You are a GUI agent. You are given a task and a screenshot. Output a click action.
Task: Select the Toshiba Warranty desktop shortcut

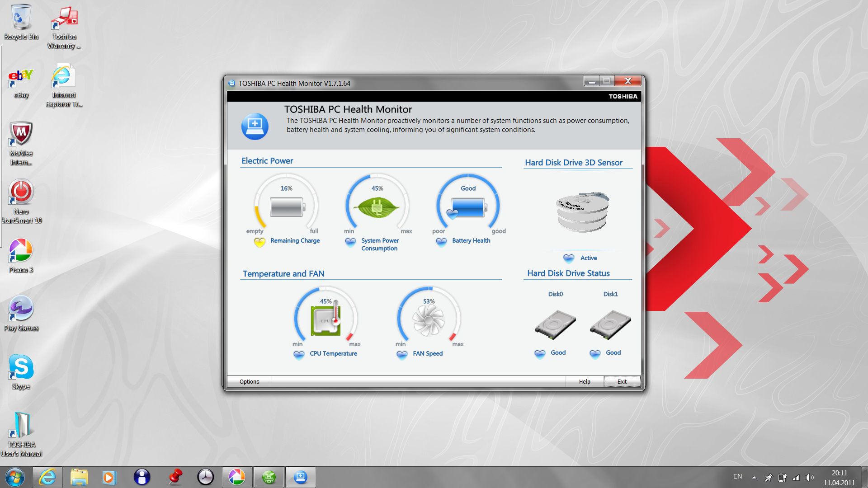(x=64, y=27)
